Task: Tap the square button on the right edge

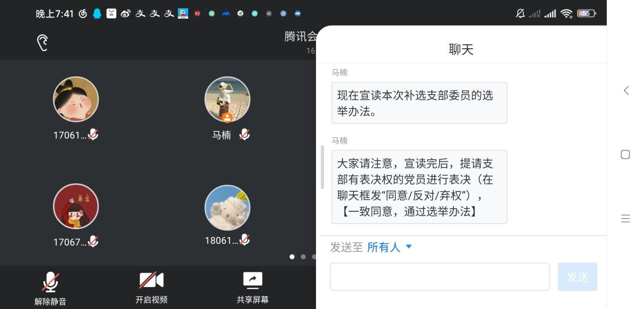Action: pyautogui.click(x=625, y=155)
